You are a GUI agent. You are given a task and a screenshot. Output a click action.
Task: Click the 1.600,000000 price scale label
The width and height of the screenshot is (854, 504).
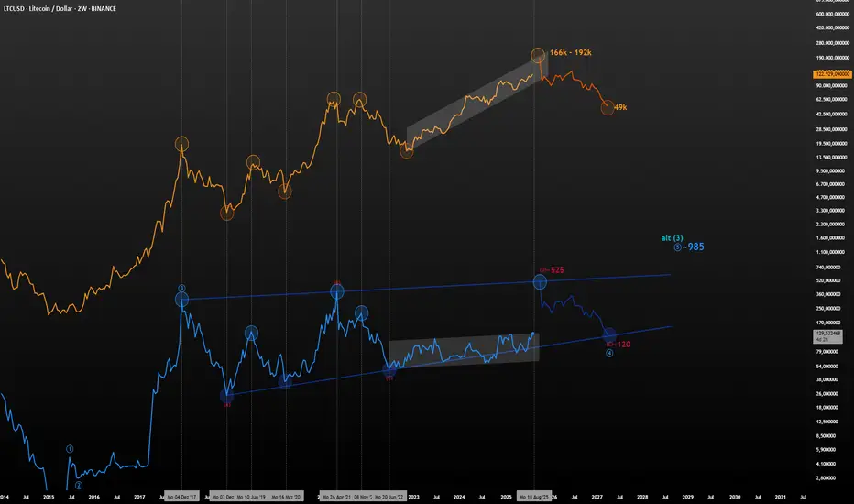pos(830,237)
